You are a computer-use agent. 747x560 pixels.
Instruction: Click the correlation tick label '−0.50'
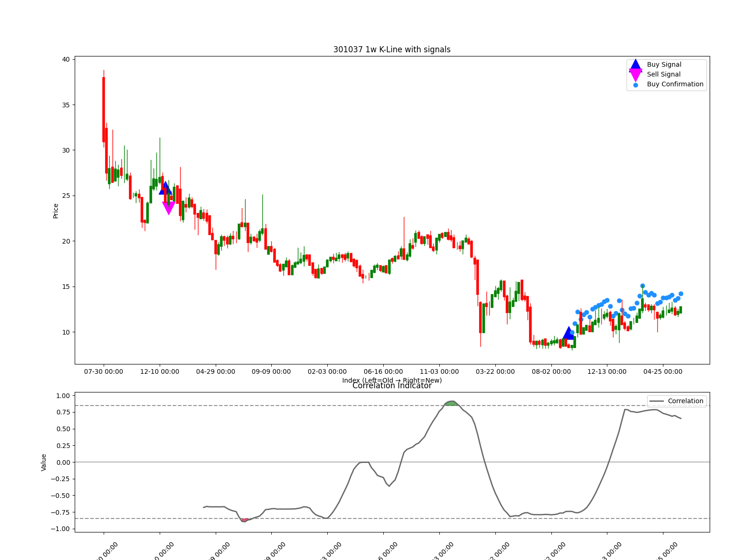60,496
